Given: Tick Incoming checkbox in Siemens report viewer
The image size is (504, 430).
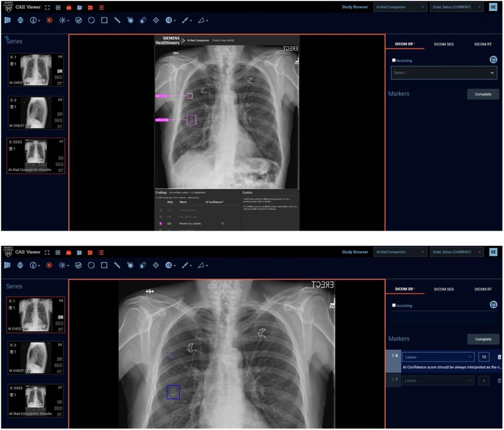Looking at the screenshot, I should (x=394, y=60).
